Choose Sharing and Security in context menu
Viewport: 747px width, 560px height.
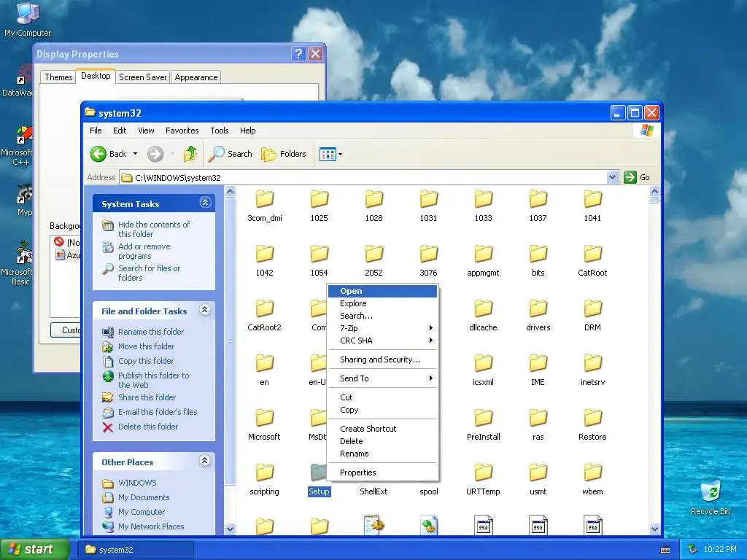click(x=382, y=359)
